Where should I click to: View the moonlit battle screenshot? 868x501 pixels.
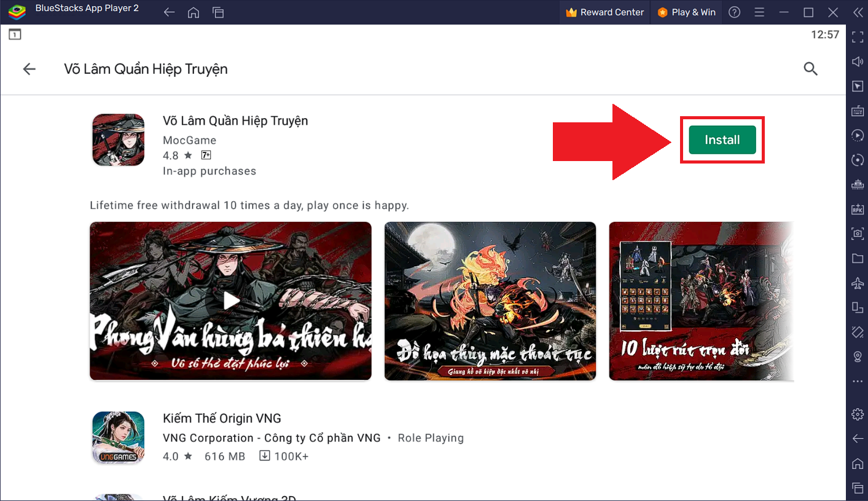coord(490,301)
